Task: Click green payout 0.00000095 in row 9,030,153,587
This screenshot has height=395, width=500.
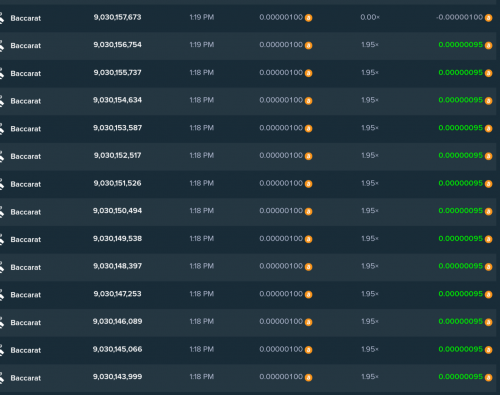Action: pyautogui.click(x=461, y=128)
